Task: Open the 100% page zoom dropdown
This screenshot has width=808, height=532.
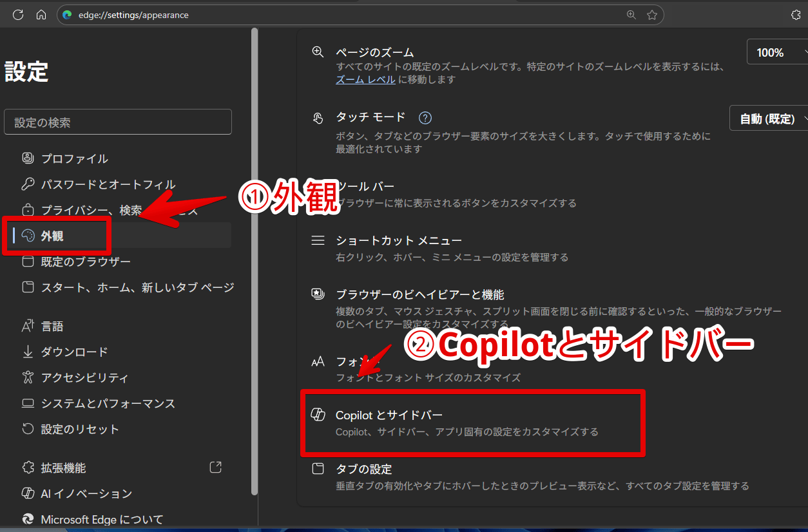Action: click(777, 52)
